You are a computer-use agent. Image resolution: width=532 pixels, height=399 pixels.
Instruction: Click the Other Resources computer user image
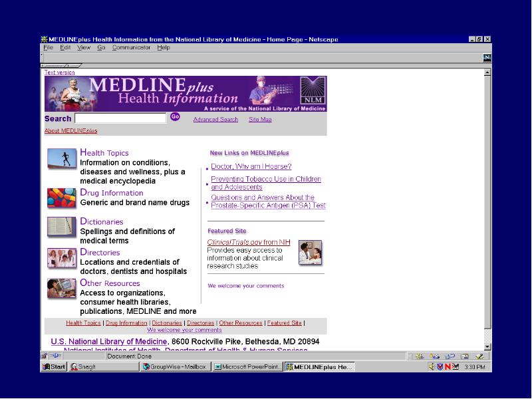click(61, 288)
